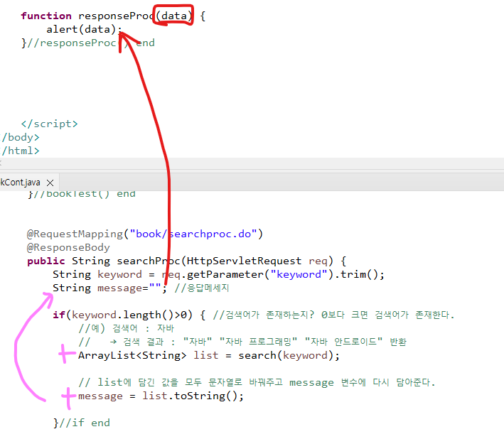Click the 'HttpServletRequest' parameter type
This screenshot has height=439, width=504.
click(245, 261)
